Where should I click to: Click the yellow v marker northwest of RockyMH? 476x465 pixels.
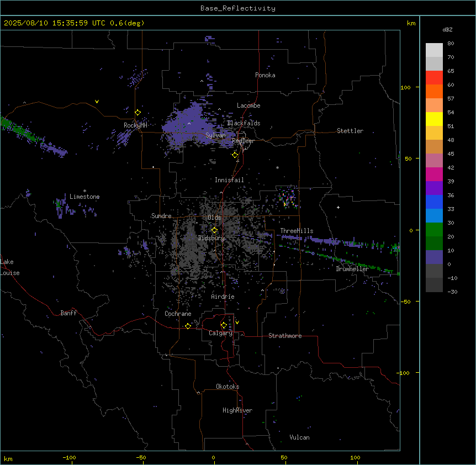tap(97, 102)
